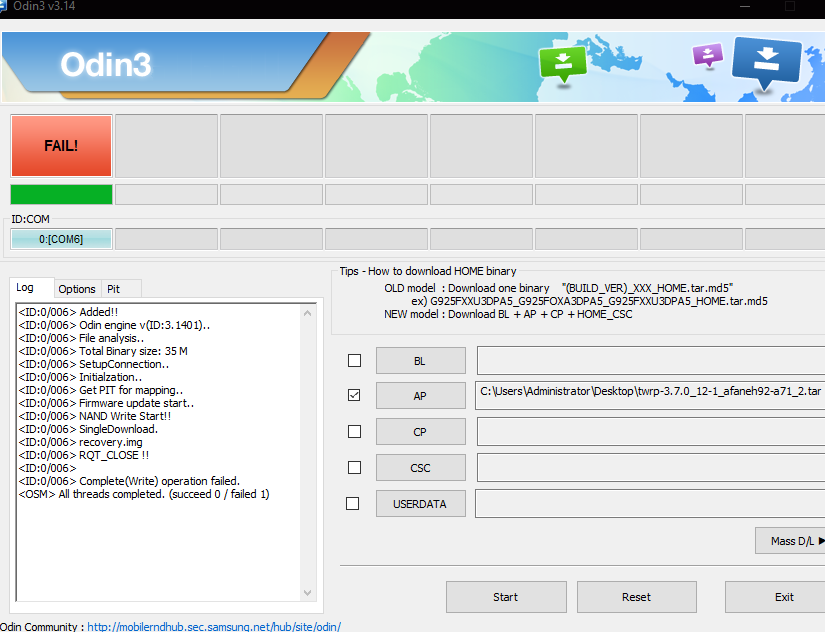
Task: Open the Odin Community link
Action: 214,626
